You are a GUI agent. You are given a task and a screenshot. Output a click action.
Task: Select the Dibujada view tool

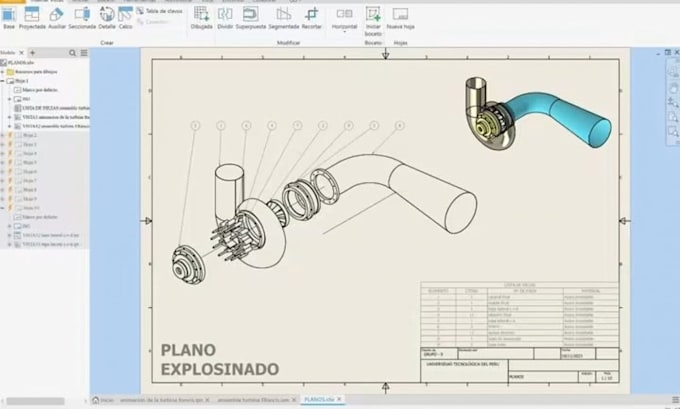[x=202, y=18]
